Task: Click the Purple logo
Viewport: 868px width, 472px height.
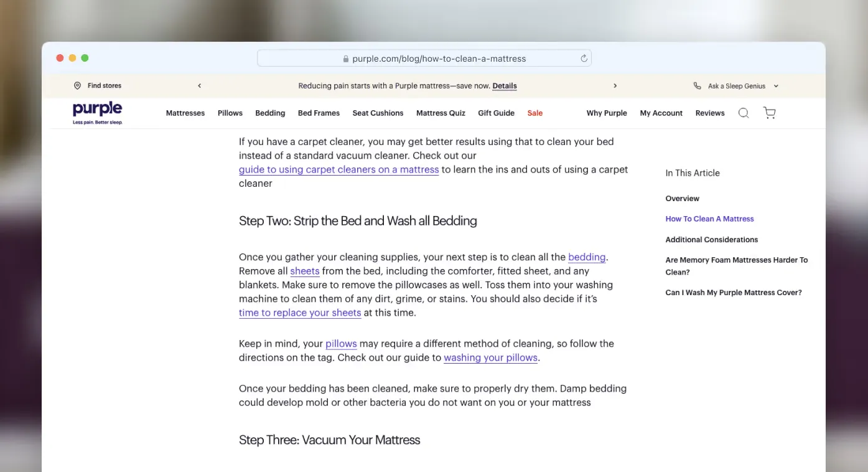Action: point(98,113)
